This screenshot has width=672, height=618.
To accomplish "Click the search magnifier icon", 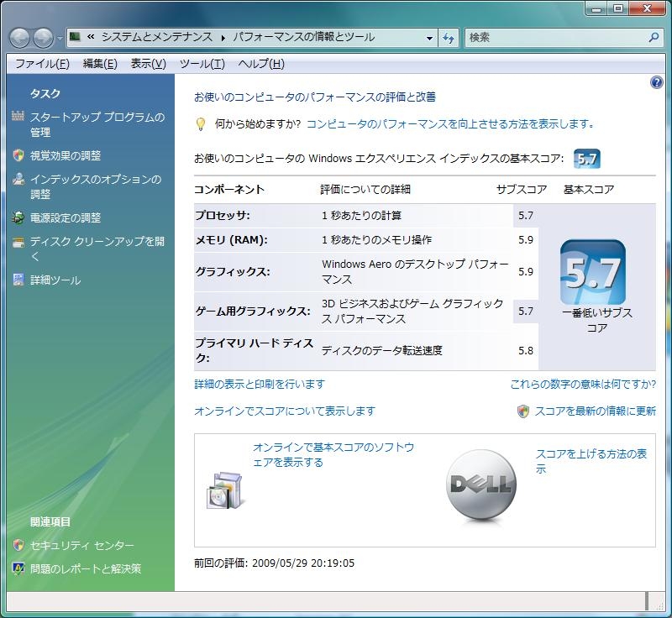I will tap(654, 38).
